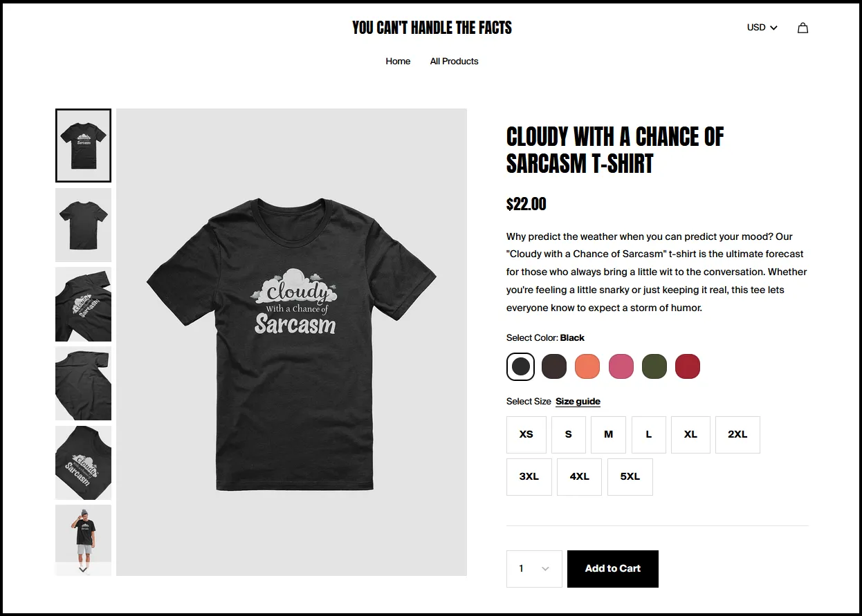Select the orange color swatch

(x=587, y=366)
